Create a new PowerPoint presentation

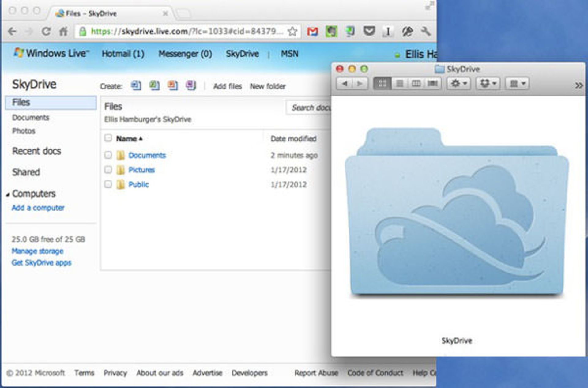point(173,85)
